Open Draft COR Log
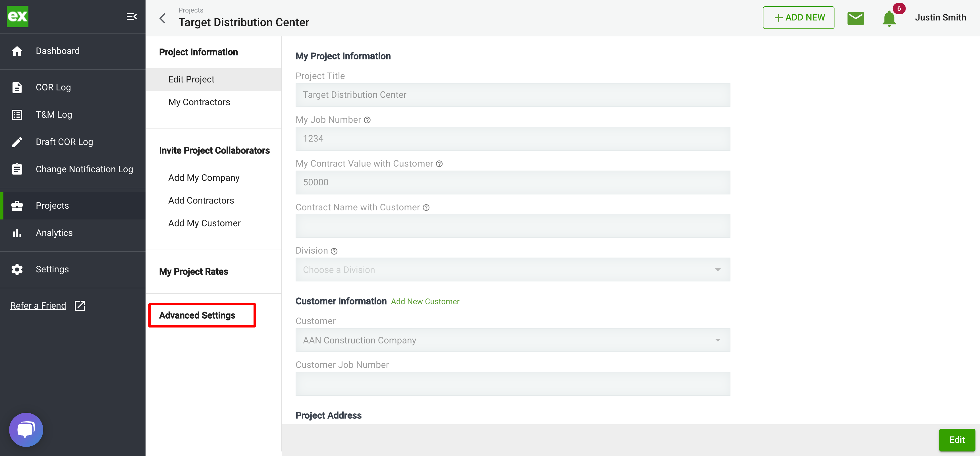The width and height of the screenshot is (980, 456). click(x=73, y=142)
